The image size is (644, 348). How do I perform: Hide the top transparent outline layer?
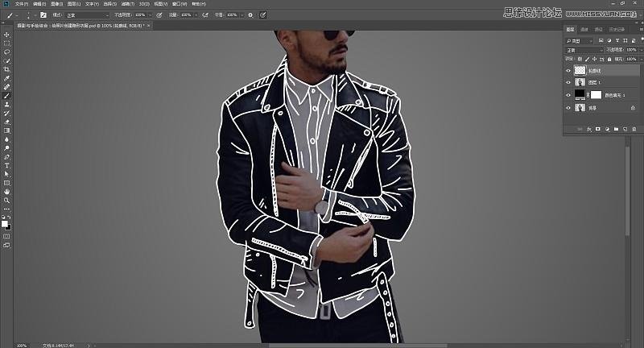click(568, 71)
